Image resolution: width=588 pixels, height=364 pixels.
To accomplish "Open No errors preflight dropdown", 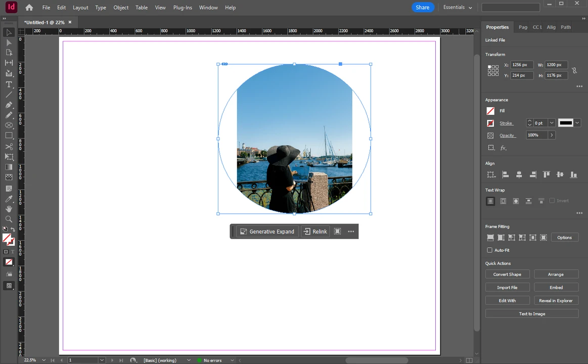I will point(232,360).
